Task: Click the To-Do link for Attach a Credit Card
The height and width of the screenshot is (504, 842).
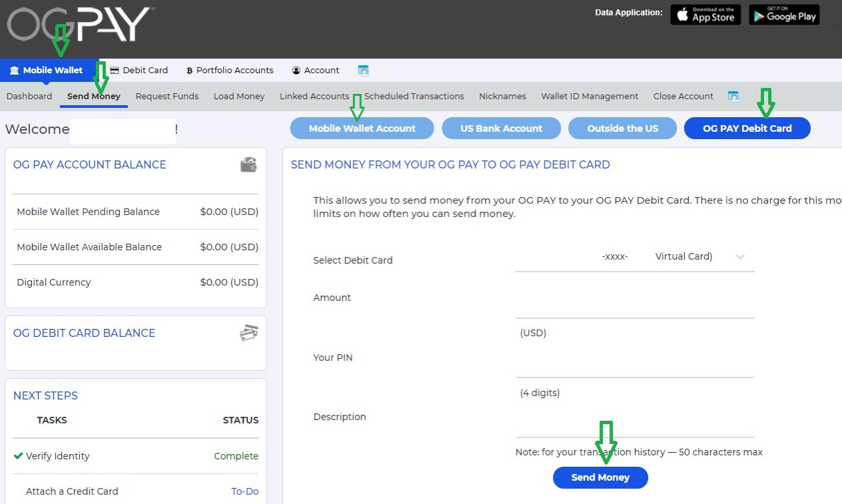Action: point(244,491)
